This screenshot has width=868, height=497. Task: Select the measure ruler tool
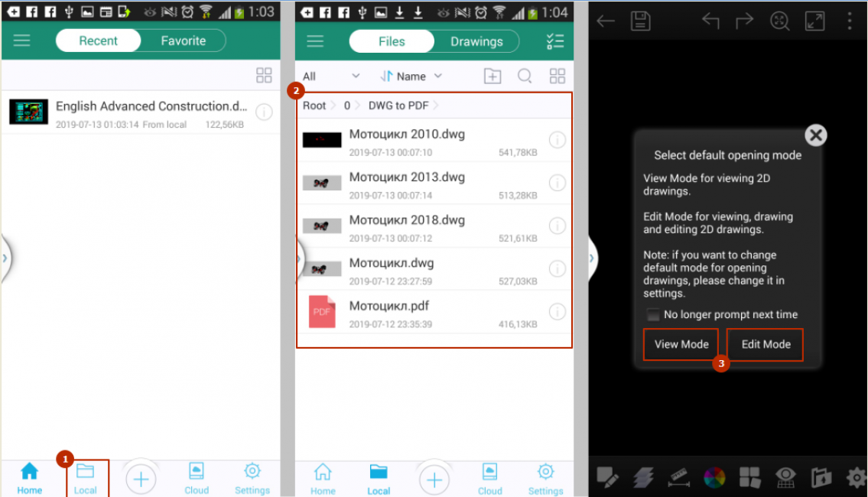point(678,478)
